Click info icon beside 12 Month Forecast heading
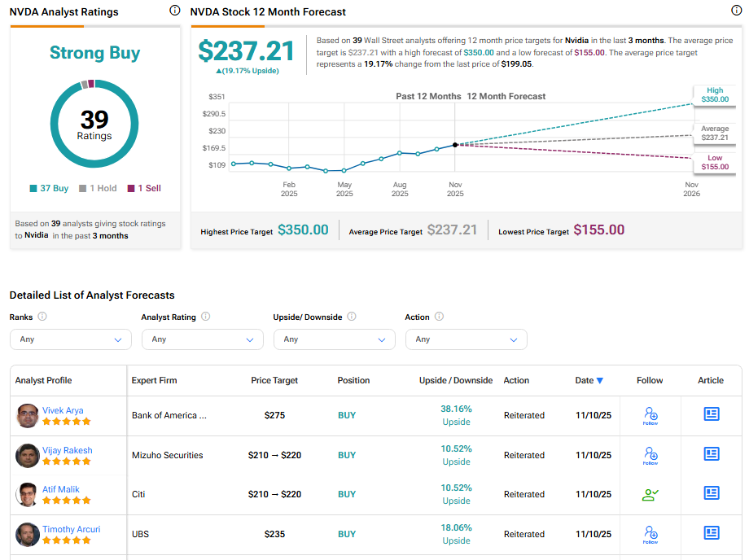Screen dimensions: 749x560 (737, 11)
